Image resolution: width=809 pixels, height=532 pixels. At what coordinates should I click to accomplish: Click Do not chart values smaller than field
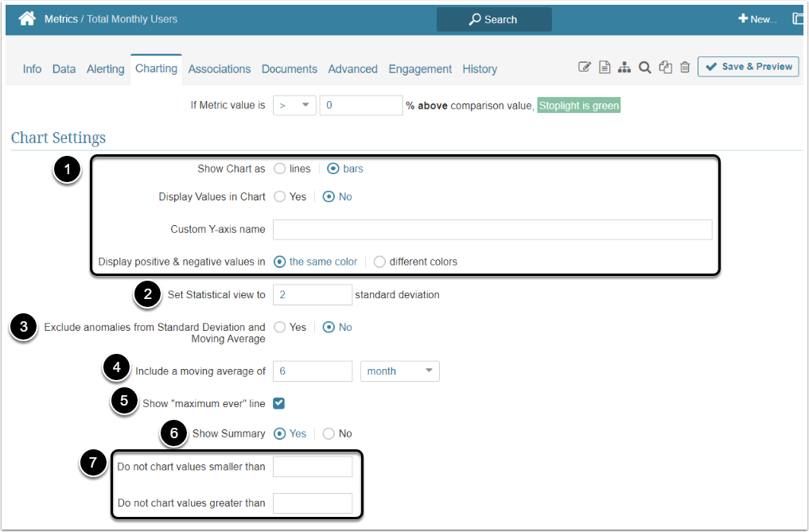tap(313, 467)
